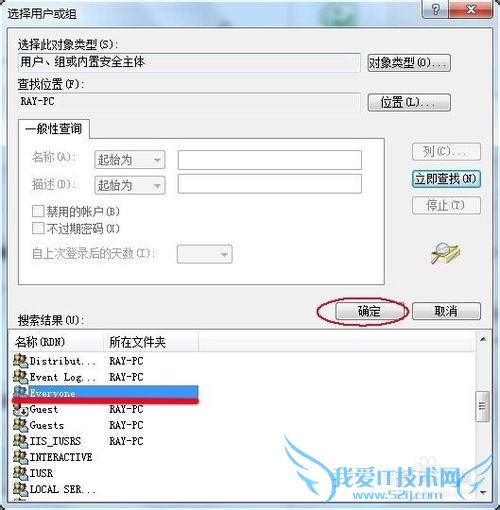This screenshot has height=510, width=500.
Task: Select the Guest user icon
Action: pos(21,409)
